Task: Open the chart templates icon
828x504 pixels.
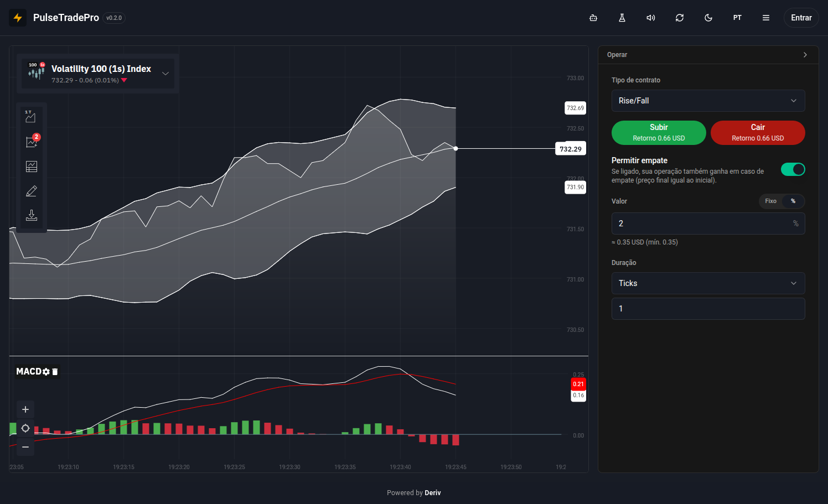Action: pyautogui.click(x=32, y=166)
